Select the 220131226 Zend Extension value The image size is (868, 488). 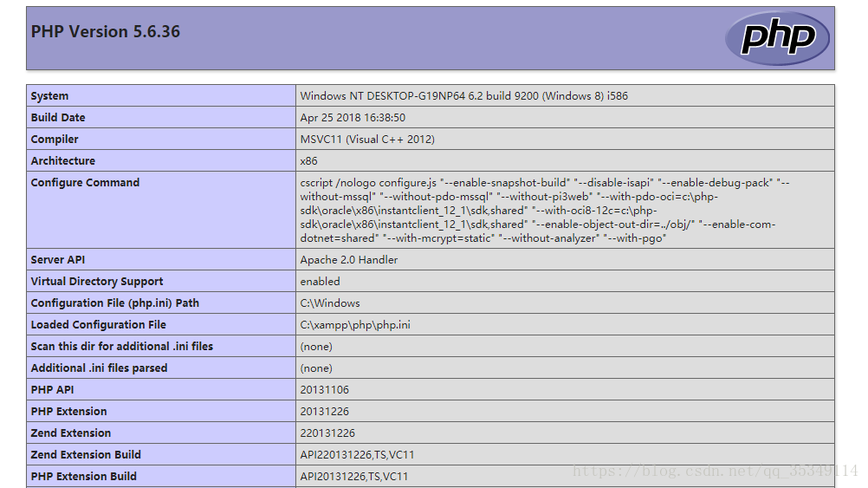[327, 433]
